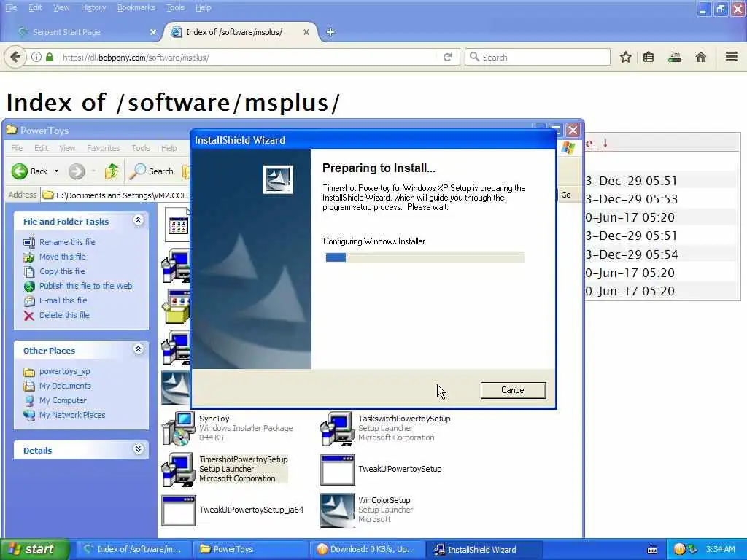Expand the Details panel
747x560 pixels.
138,449
